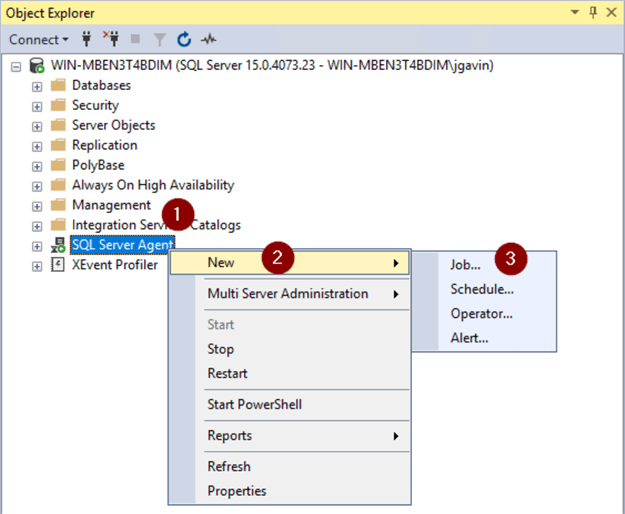Image resolution: width=625 pixels, height=514 pixels.
Task: Expand the PolyBase folder
Action: (37, 166)
